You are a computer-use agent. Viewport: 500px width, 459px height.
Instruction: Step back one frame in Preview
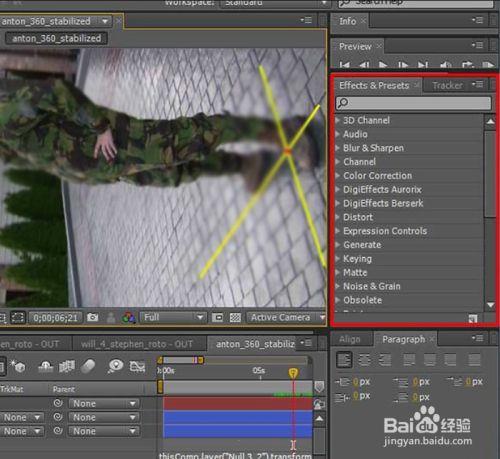pyautogui.click(x=364, y=65)
